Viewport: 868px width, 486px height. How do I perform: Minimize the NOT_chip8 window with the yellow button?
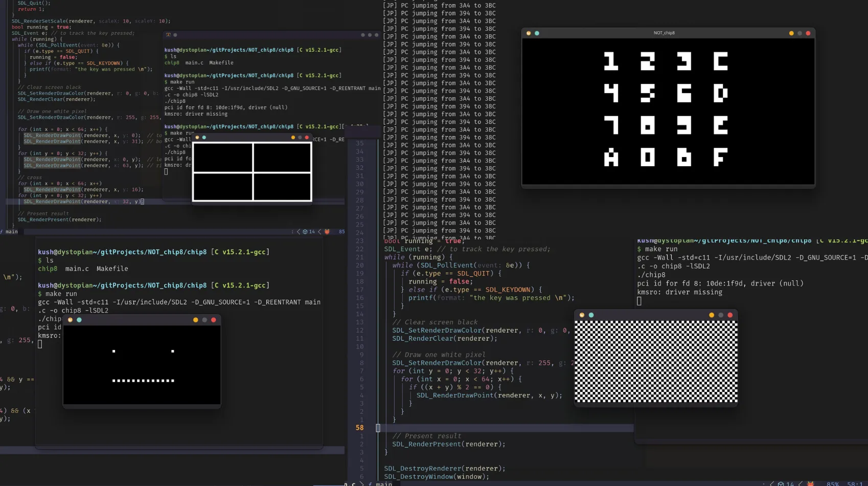791,33
